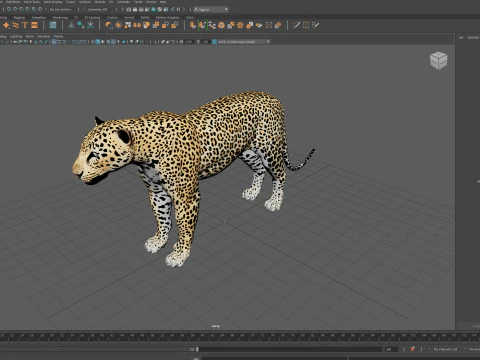The height and width of the screenshot is (360, 480).
Task: Click the Combine meshes shelf icon
Action: tap(109, 25)
